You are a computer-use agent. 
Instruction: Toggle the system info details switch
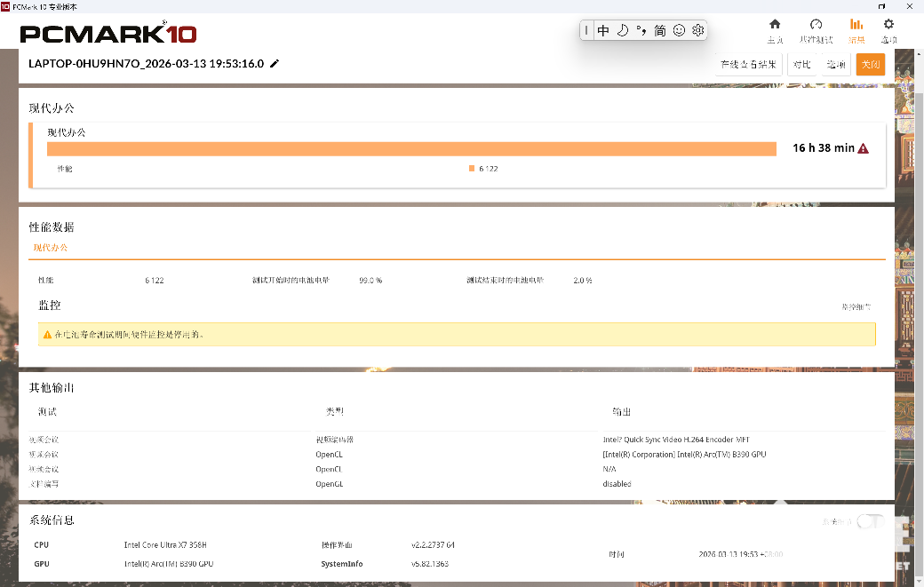click(870, 521)
